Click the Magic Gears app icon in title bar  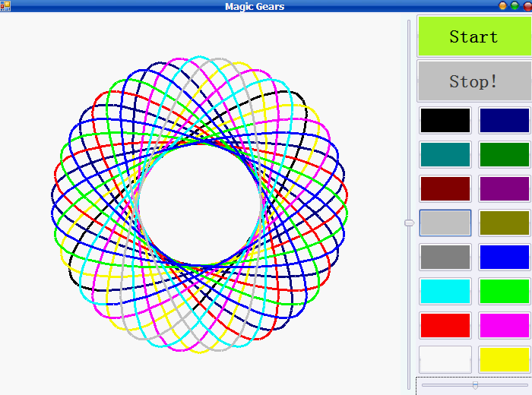click(x=5, y=6)
